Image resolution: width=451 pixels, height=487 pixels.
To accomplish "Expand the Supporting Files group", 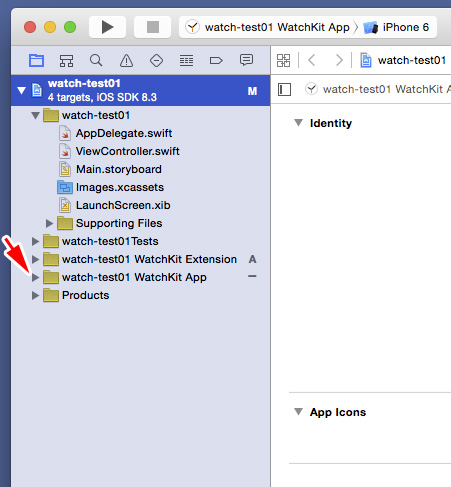I will click(x=49, y=223).
